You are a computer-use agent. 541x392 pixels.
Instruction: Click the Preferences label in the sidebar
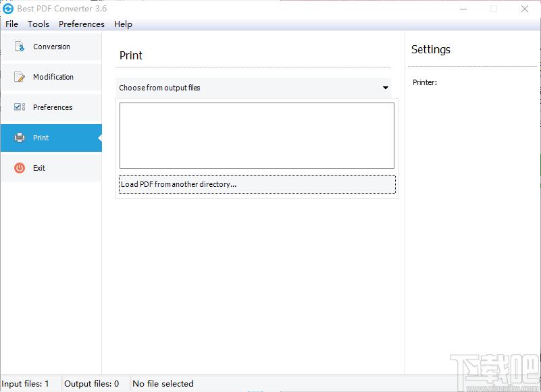coord(53,107)
